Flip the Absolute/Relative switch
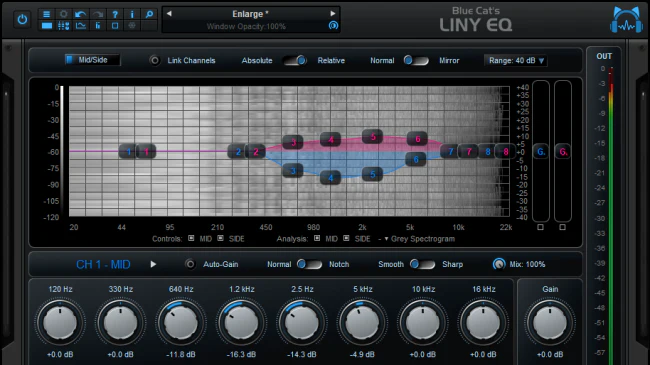 295,61
